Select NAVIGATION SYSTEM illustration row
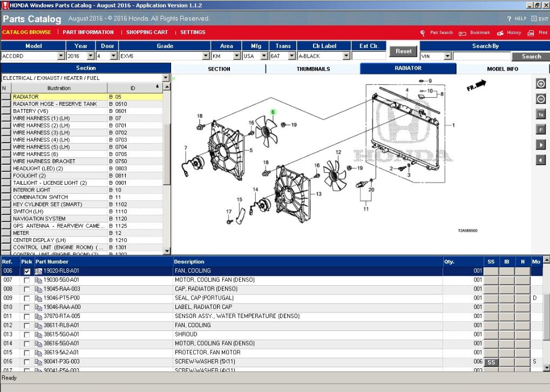Viewport: 550px width, 392px height. [82, 218]
